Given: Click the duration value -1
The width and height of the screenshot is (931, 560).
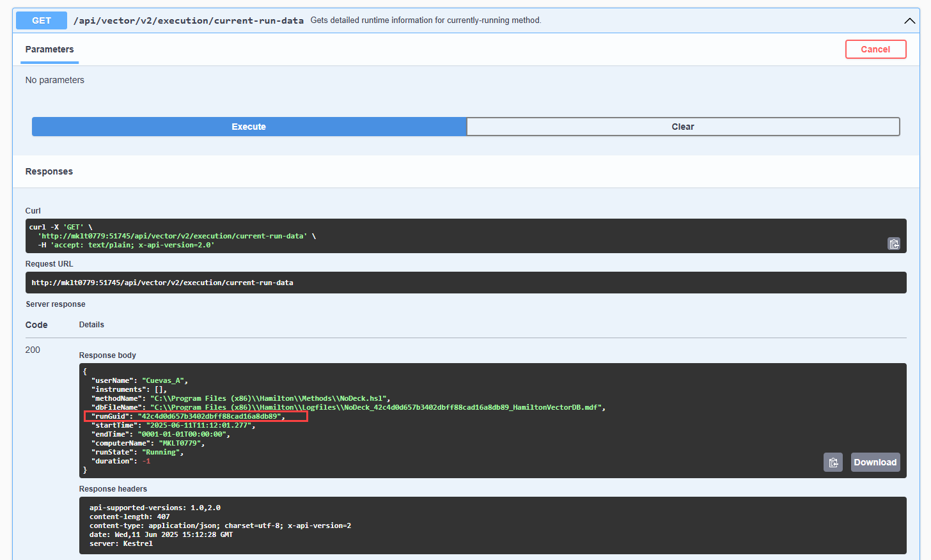Looking at the screenshot, I should point(146,461).
